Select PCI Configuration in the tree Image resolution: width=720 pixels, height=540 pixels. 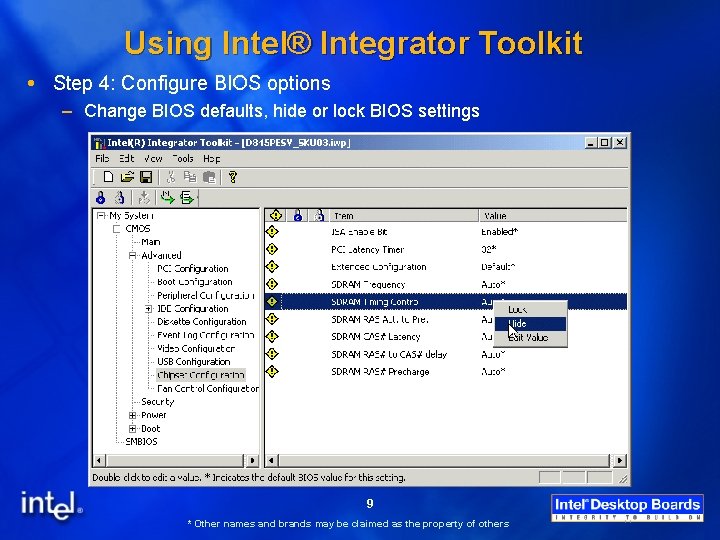point(192,269)
